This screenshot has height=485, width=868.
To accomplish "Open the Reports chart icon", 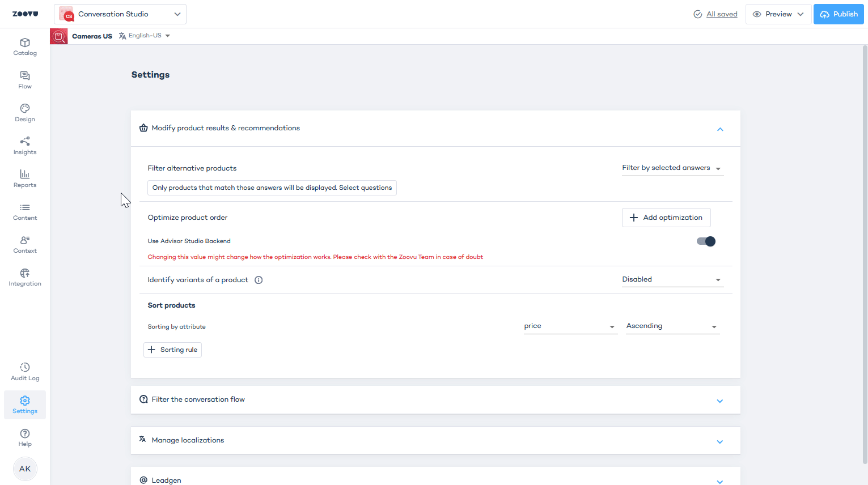I will click(25, 175).
